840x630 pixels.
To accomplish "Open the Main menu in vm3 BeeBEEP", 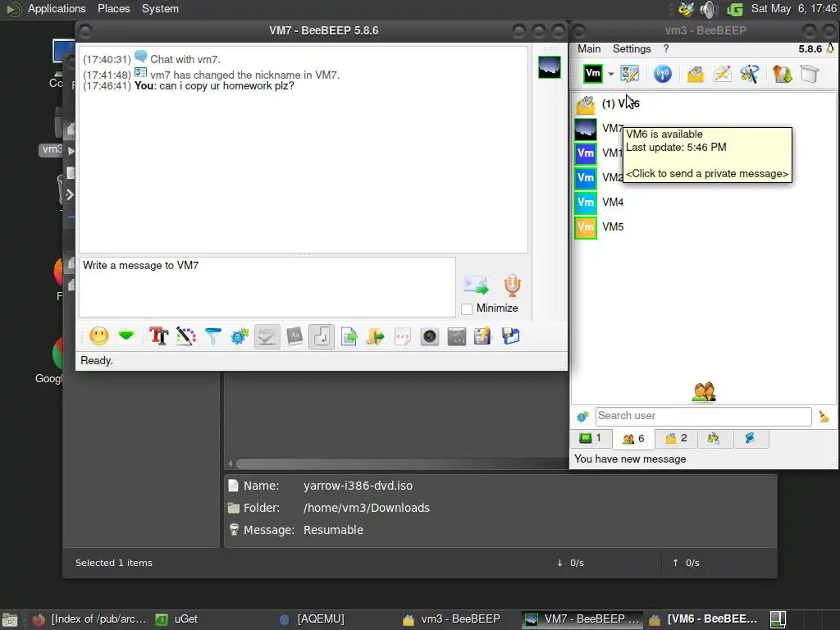I will 589,48.
